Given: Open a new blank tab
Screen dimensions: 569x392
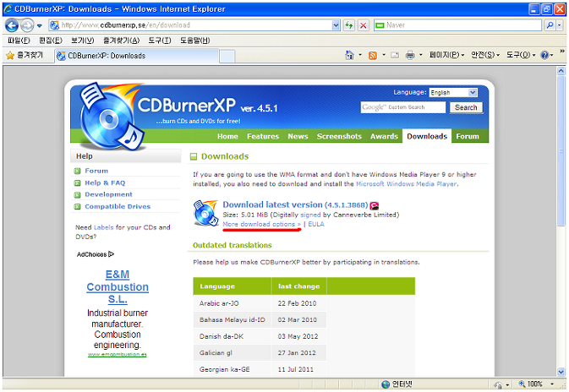Looking at the screenshot, I should pyautogui.click(x=227, y=57).
